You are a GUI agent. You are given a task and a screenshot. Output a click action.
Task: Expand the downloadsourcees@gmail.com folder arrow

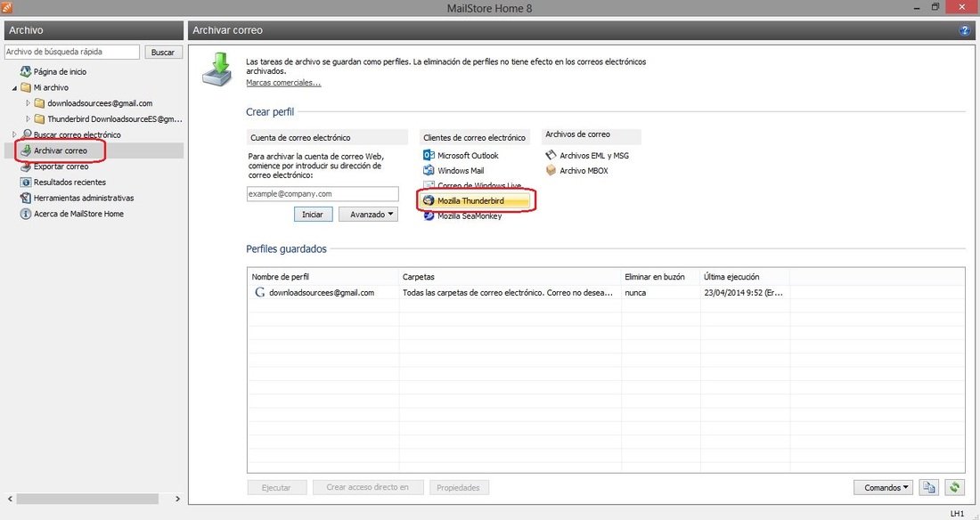coord(29,103)
